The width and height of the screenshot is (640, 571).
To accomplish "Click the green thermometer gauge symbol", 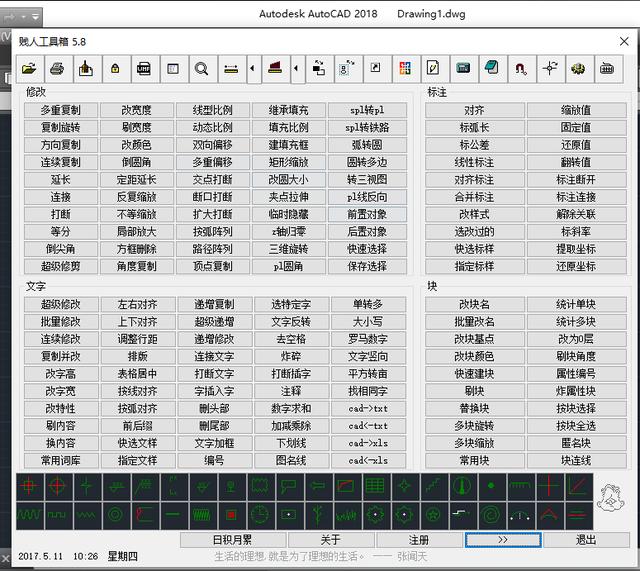I will (x=462, y=486).
